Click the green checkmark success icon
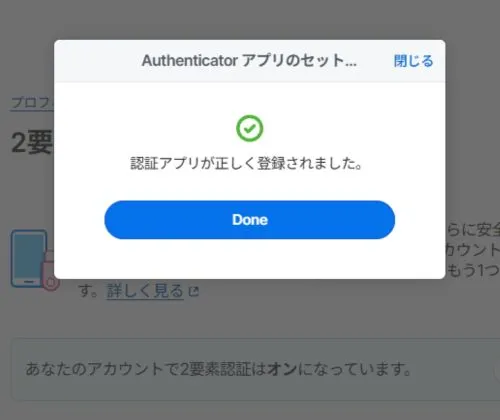The width and height of the screenshot is (500, 420). click(x=250, y=128)
